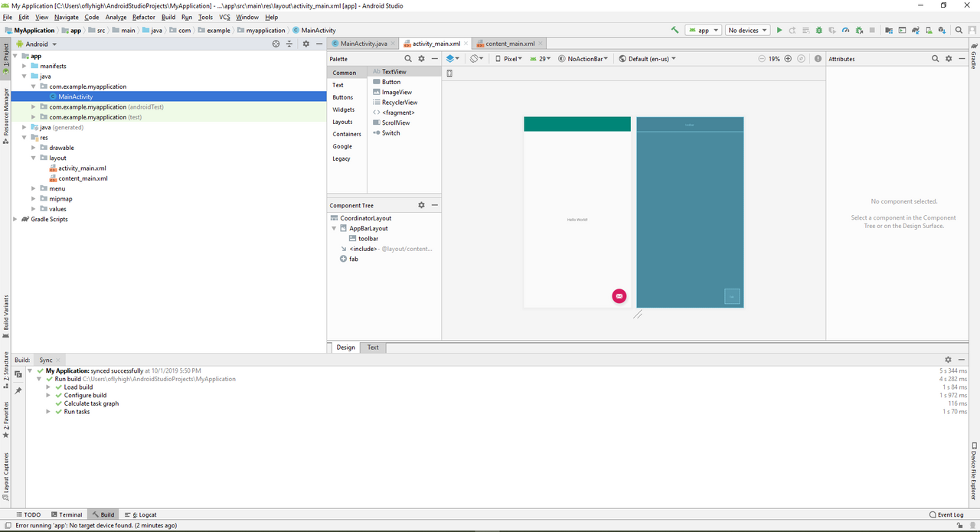
Task: Select RecyclerView in the palette
Action: click(395, 102)
